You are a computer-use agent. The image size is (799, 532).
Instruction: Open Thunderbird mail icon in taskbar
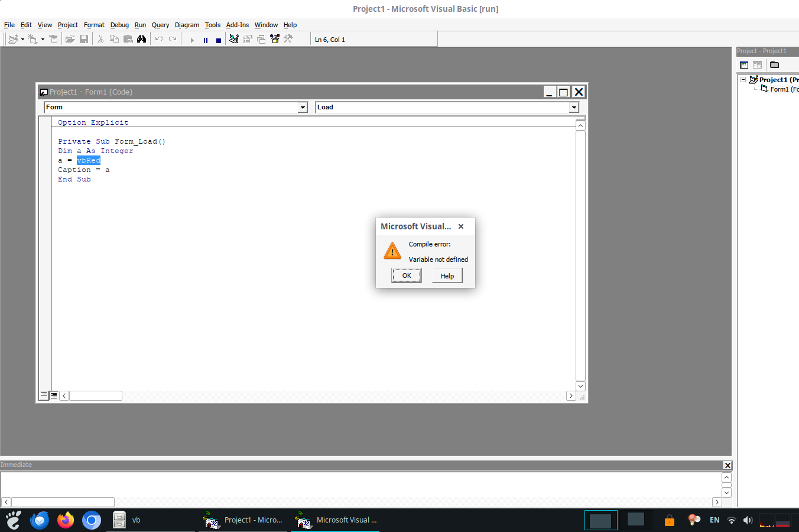pos(40,520)
